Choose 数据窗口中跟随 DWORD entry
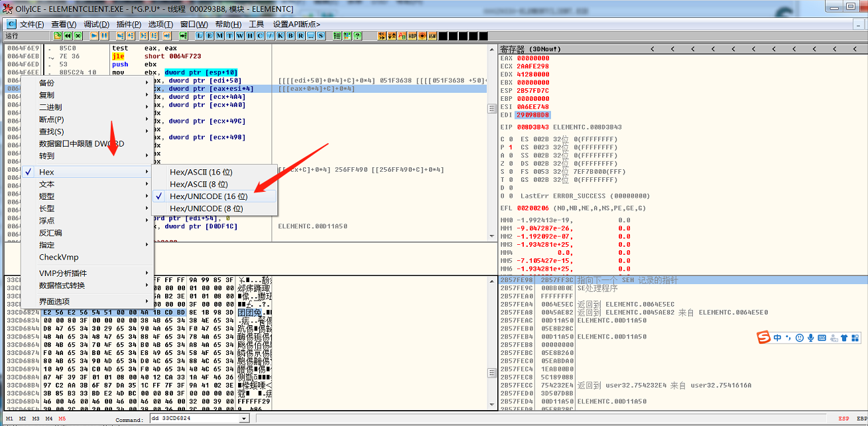This screenshot has width=868, height=426. point(86,144)
